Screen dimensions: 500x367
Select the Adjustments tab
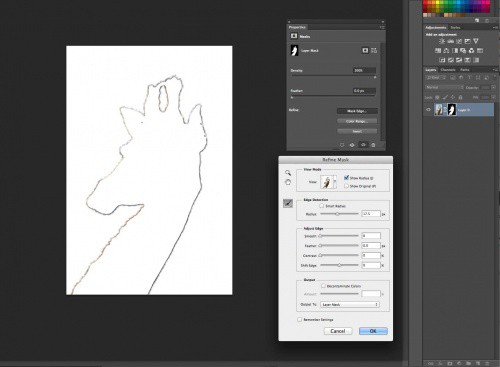pyautogui.click(x=436, y=28)
